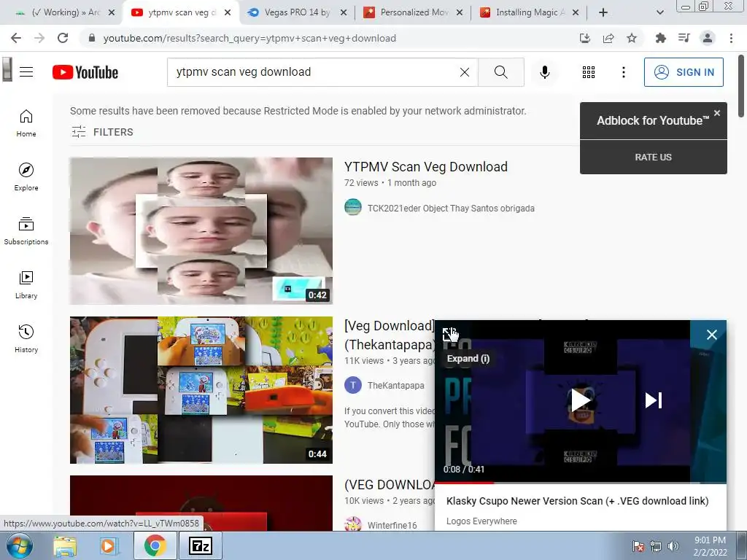Open Windows Media Player from taskbar
The height and width of the screenshot is (560, 747).
(109, 545)
